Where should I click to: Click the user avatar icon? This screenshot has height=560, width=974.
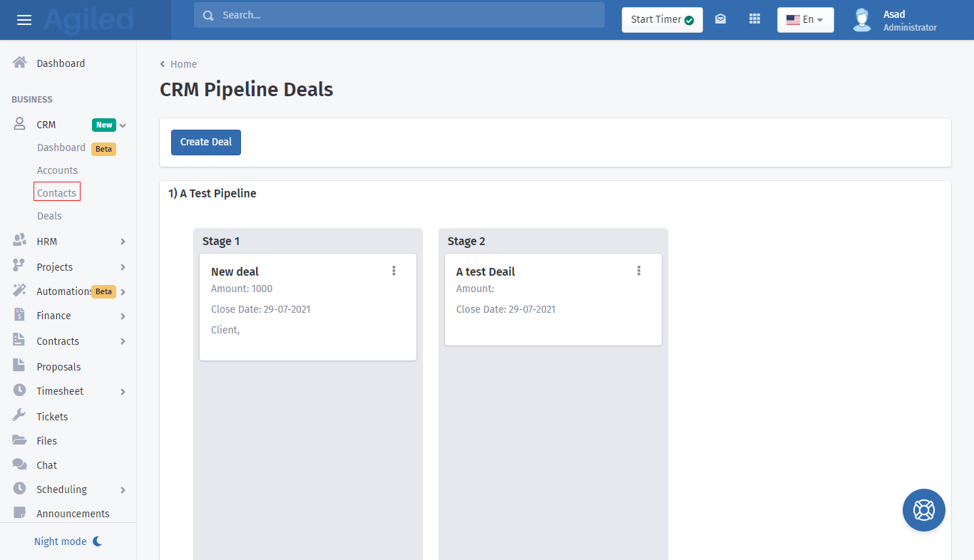coord(862,20)
